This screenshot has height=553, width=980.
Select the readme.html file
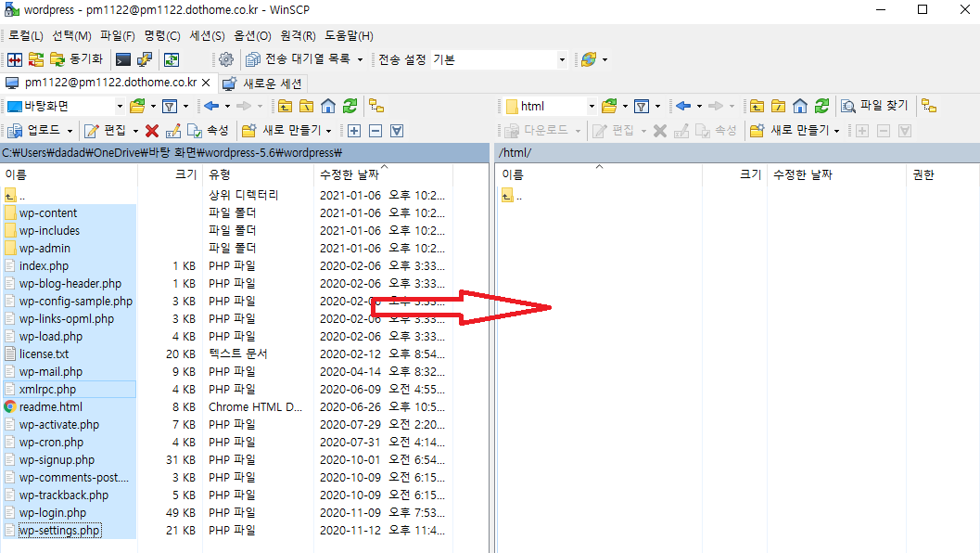point(51,406)
